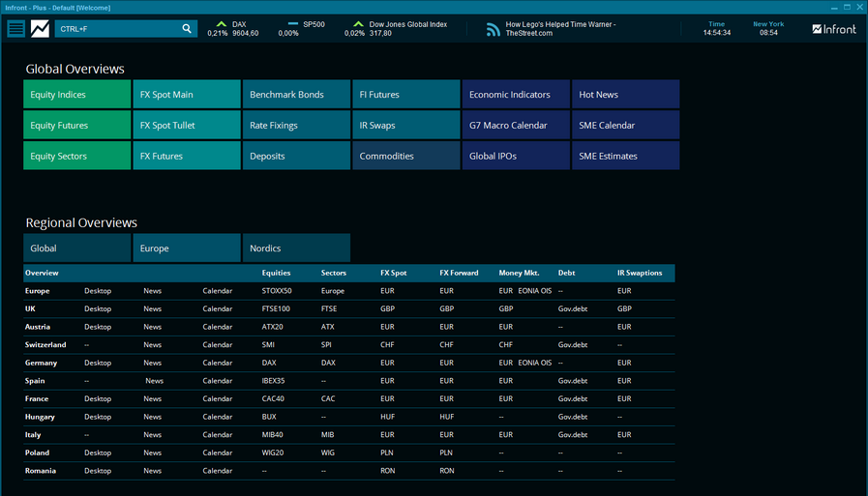The height and width of the screenshot is (496, 868).
Task: Click the FTSE100 equities link for UK
Action: (276, 309)
